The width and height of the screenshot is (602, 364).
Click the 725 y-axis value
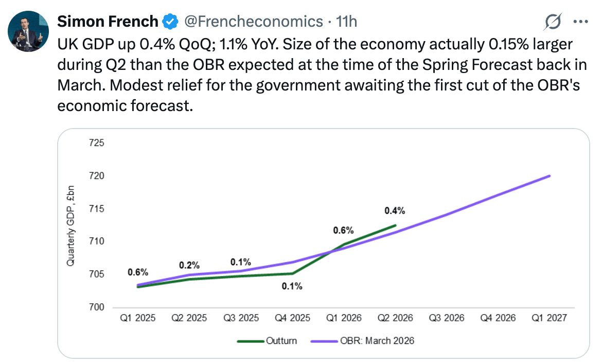pos(96,143)
